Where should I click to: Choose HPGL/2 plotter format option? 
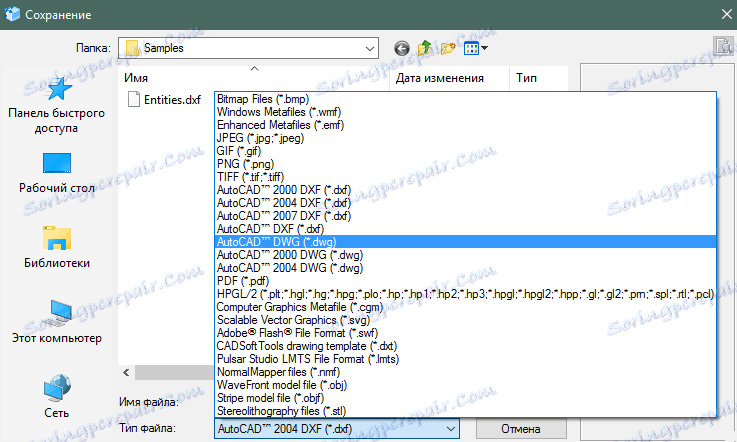465,294
